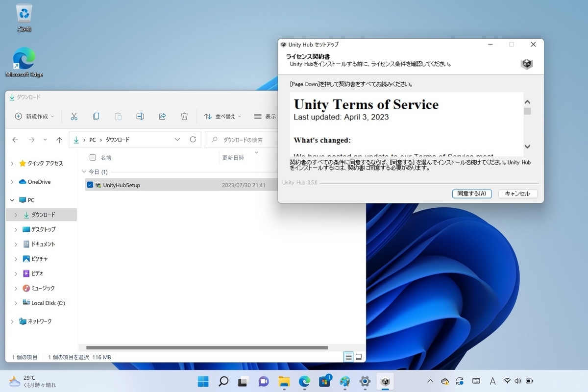Image resolution: width=588 pixels, height=392 pixels.
Task: Switch to large icons view in Explorer's status bar
Action: [358, 357]
